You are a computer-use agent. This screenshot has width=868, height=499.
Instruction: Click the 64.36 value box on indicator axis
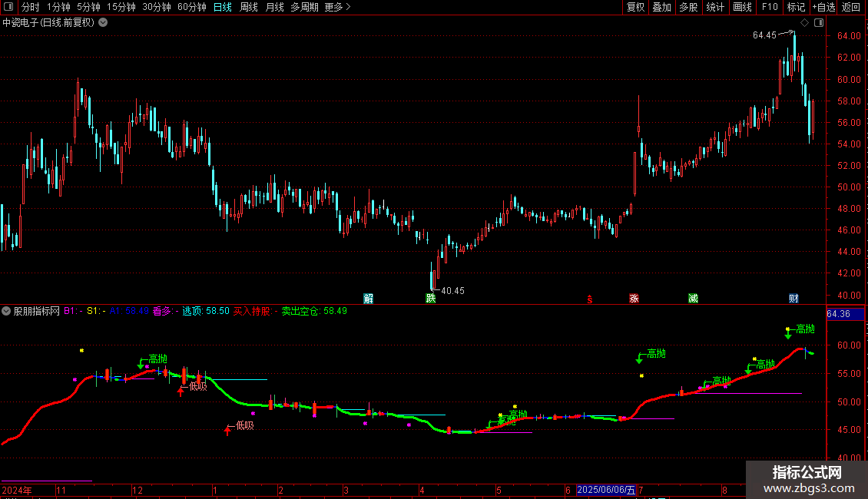click(845, 314)
